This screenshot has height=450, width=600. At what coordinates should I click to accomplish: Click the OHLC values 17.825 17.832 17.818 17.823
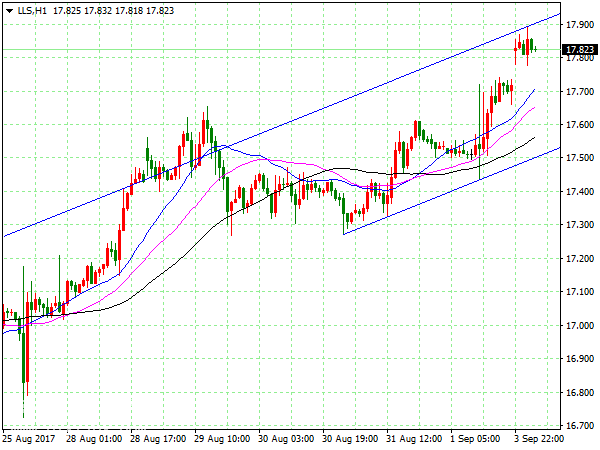(113, 11)
